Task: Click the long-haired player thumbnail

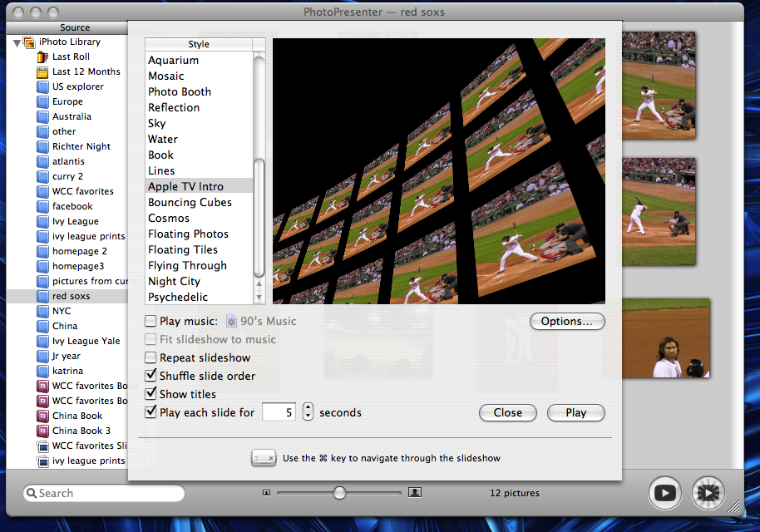Action: (x=666, y=338)
